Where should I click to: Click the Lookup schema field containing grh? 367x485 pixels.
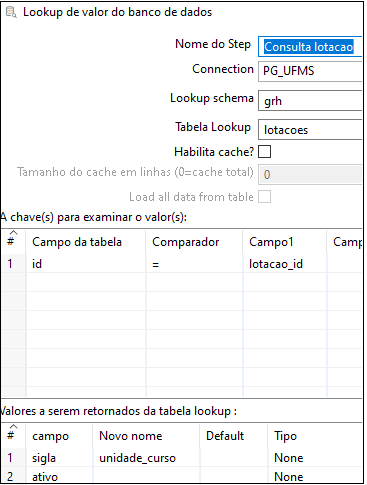[310, 101]
